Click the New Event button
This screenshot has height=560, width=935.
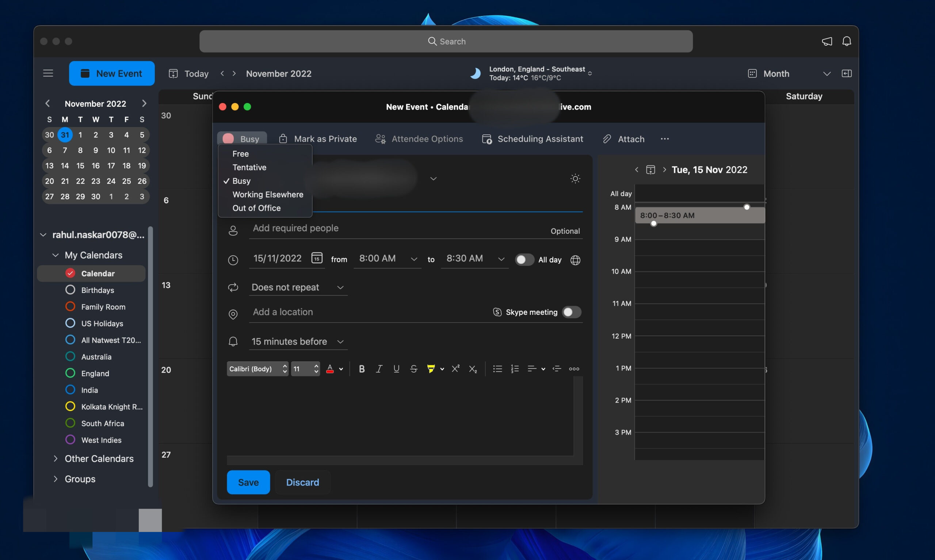pos(112,73)
